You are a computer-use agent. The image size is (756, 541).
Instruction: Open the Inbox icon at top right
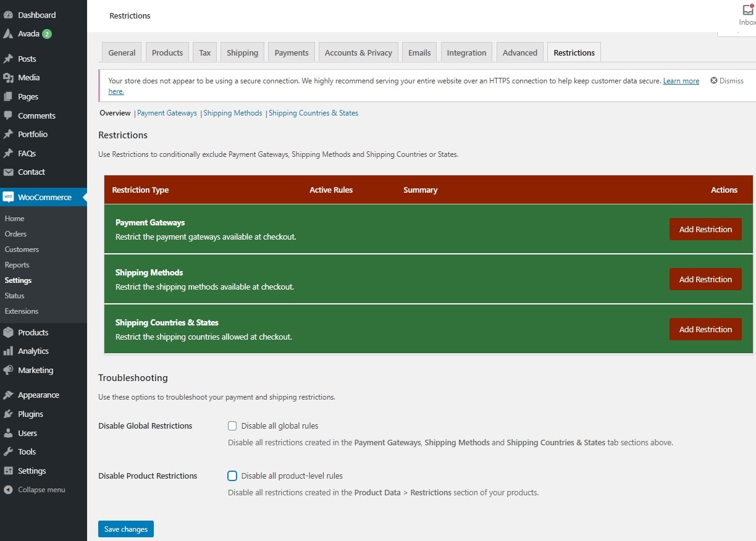(x=747, y=10)
